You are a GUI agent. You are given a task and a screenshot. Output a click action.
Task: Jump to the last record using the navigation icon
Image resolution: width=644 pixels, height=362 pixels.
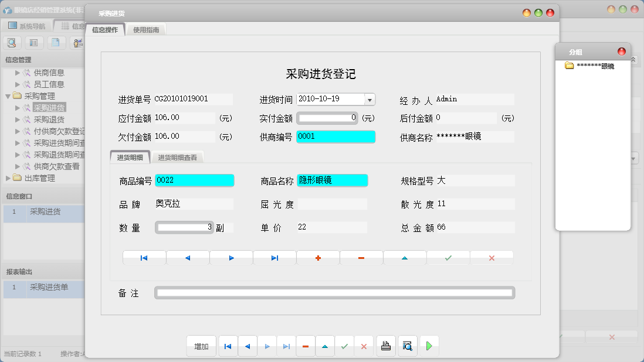tap(274, 257)
